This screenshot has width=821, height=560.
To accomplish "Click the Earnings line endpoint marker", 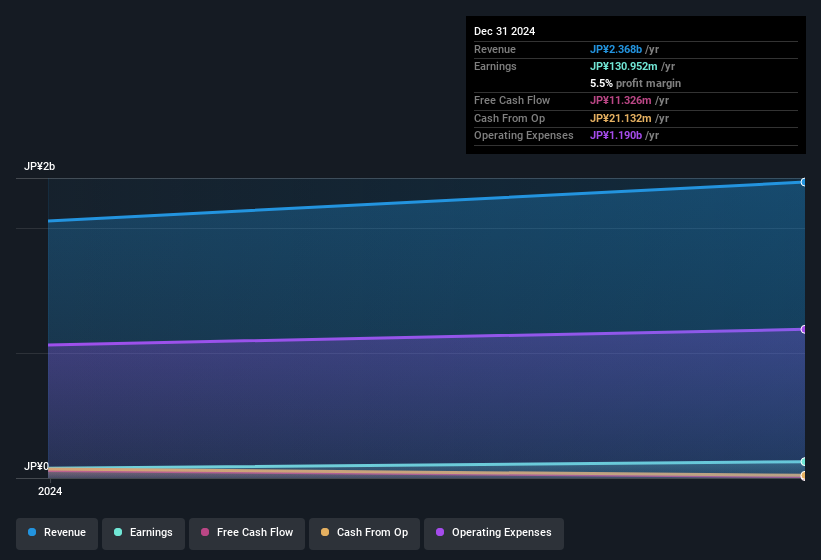I will pos(804,462).
